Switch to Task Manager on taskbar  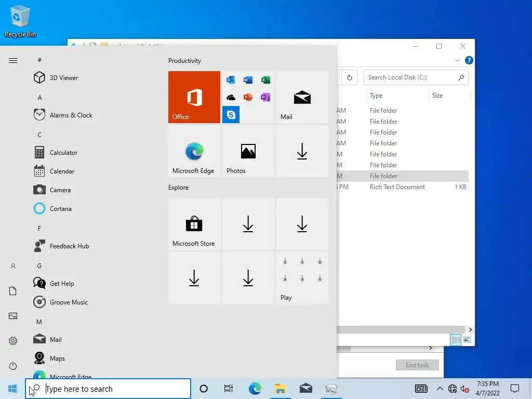(x=331, y=389)
